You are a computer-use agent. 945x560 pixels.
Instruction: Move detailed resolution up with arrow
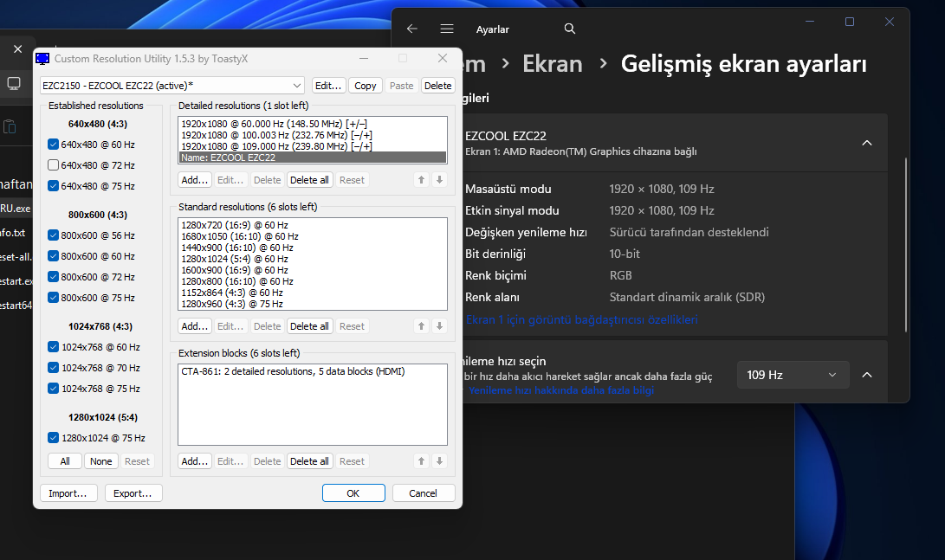[x=421, y=180]
